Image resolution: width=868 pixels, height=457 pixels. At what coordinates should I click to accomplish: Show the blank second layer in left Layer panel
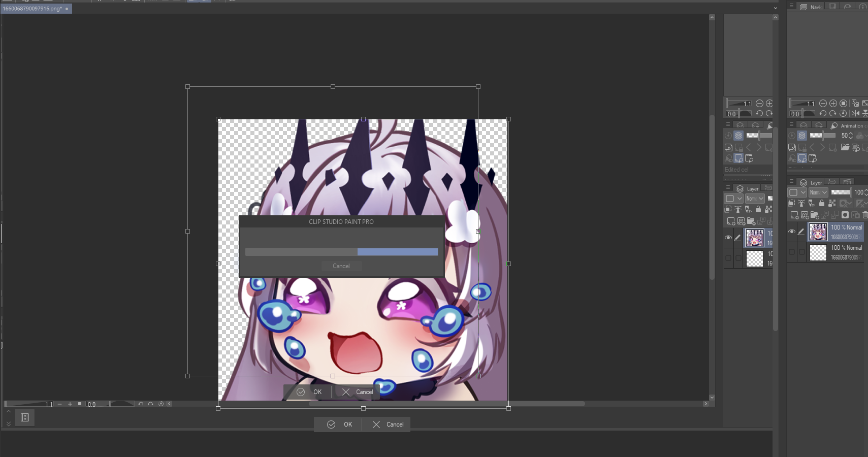[728, 258]
